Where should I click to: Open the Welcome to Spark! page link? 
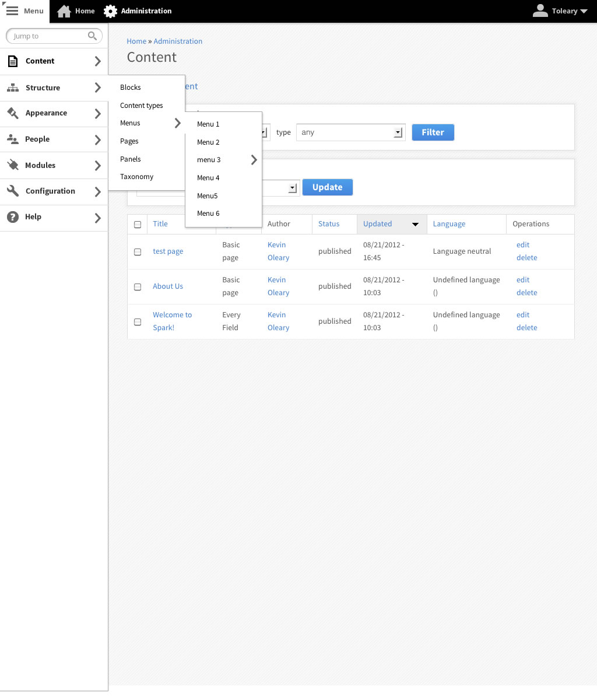[172, 321]
